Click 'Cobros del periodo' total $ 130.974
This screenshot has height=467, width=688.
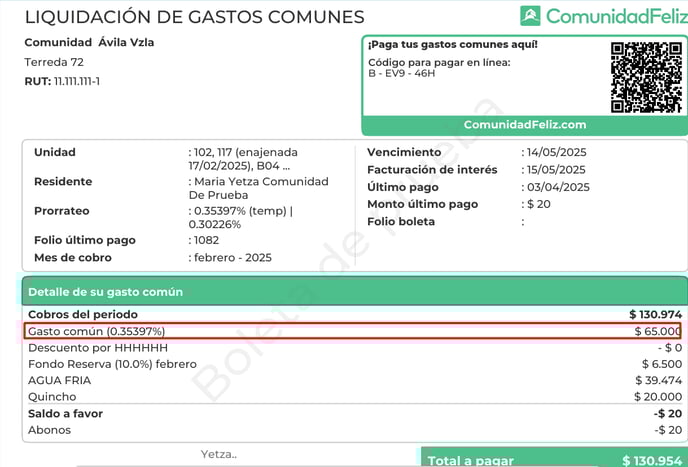(x=656, y=315)
